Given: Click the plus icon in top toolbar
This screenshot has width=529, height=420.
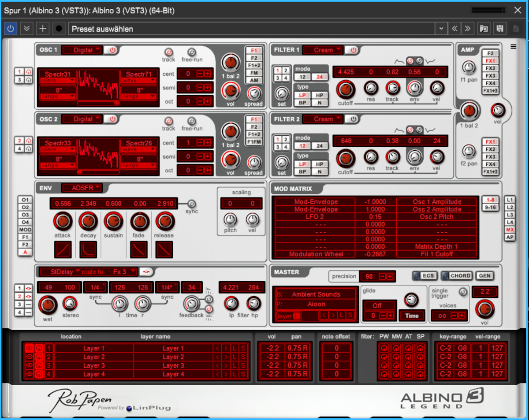Looking at the screenshot, I should point(42,29).
